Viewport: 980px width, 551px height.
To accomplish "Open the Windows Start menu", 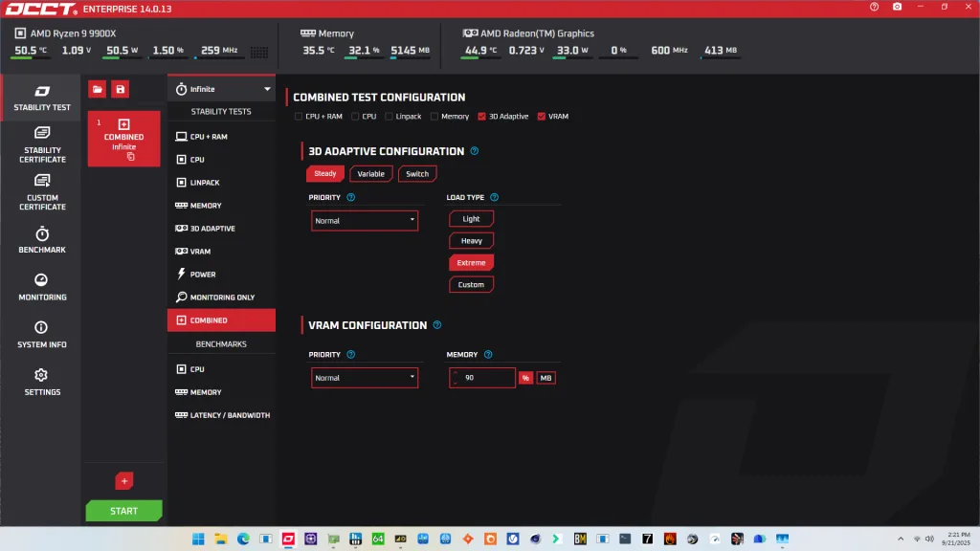I will click(x=197, y=539).
